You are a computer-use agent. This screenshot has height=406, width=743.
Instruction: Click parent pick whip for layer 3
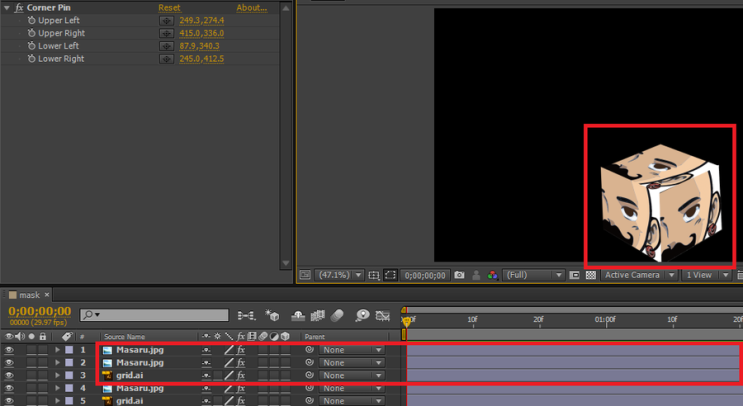pos(309,375)
